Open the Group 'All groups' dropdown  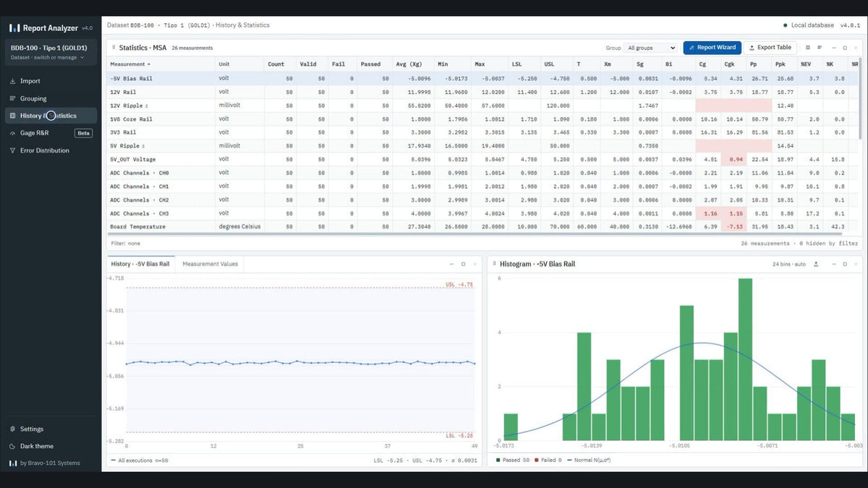(x=651, y=48)
